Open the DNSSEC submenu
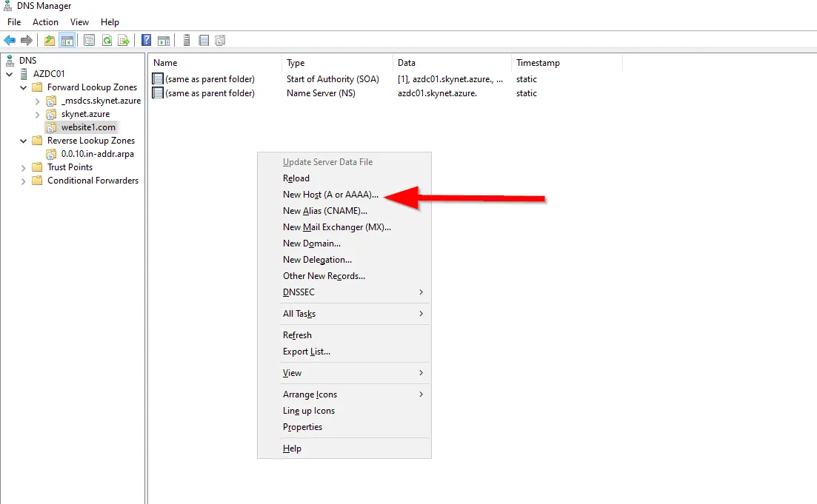Viewport: 817px width, 504px height. click(x=344, y=292)
